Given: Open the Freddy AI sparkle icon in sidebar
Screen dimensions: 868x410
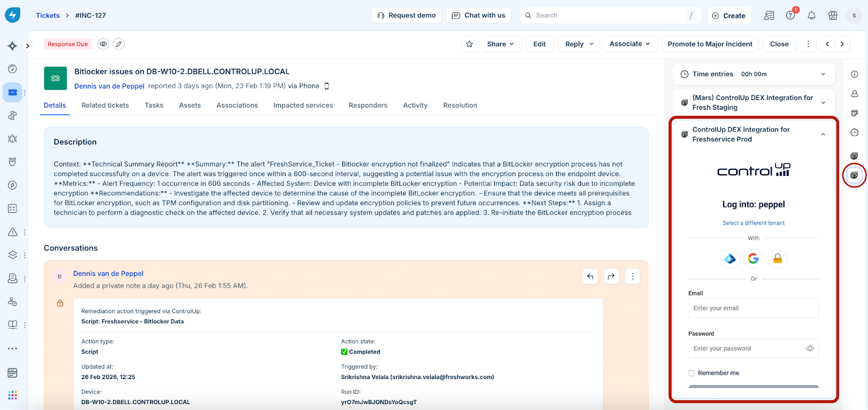Looking at the screenshot, I should [x=12, y=46].
